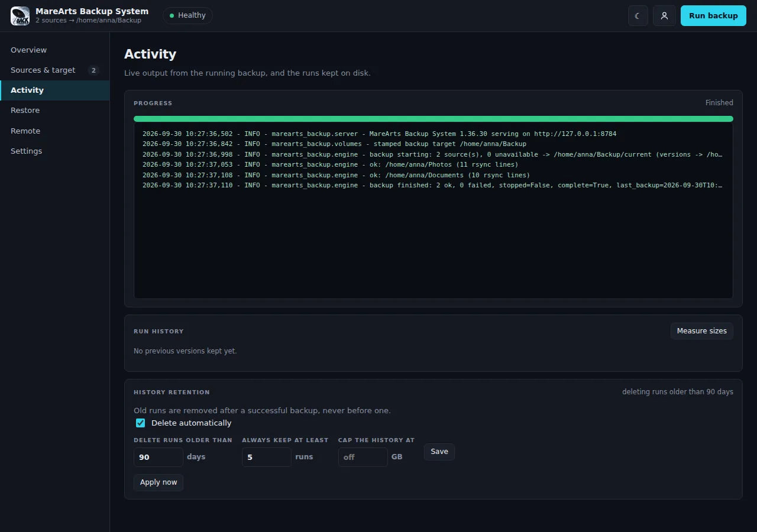The image size is (757, 532).
Task: Click the MareArts Backup logo icon
Action: [20, 16]
